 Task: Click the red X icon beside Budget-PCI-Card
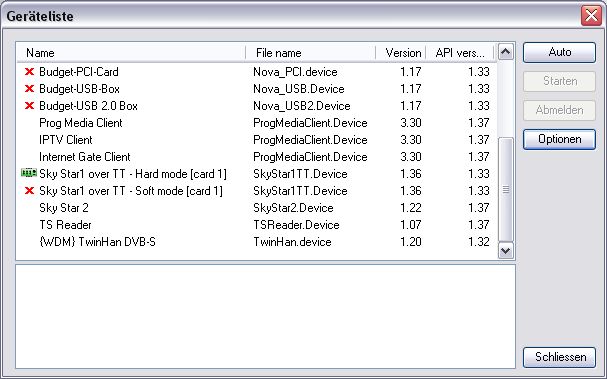29,72
